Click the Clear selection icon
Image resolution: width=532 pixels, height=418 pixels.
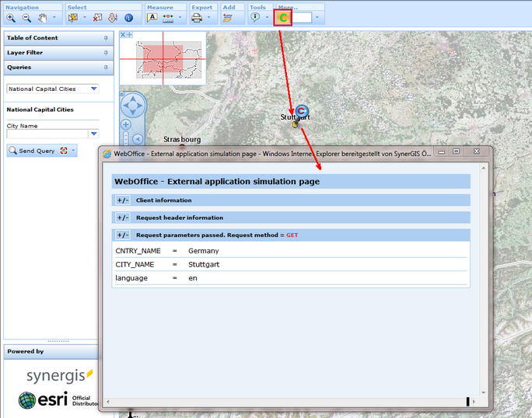(x=97, y=18)
